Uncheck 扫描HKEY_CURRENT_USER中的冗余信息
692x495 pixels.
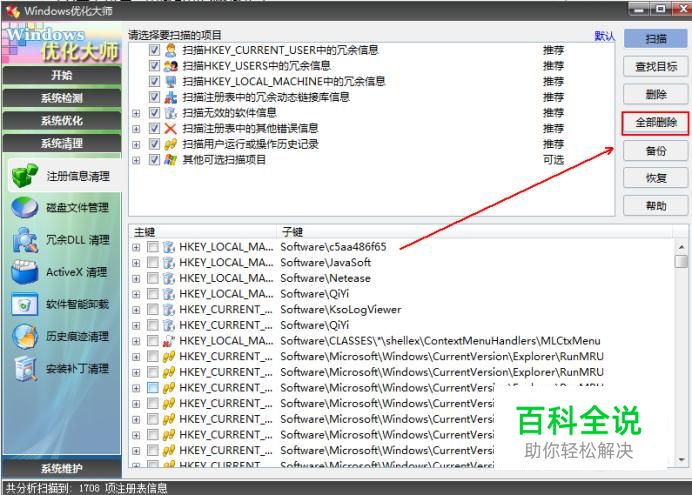click(x=154, y=50)
